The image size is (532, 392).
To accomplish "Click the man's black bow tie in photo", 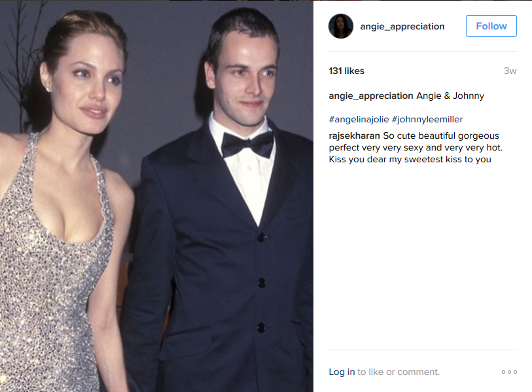I will pyautogui.click(x=247, y=144).
